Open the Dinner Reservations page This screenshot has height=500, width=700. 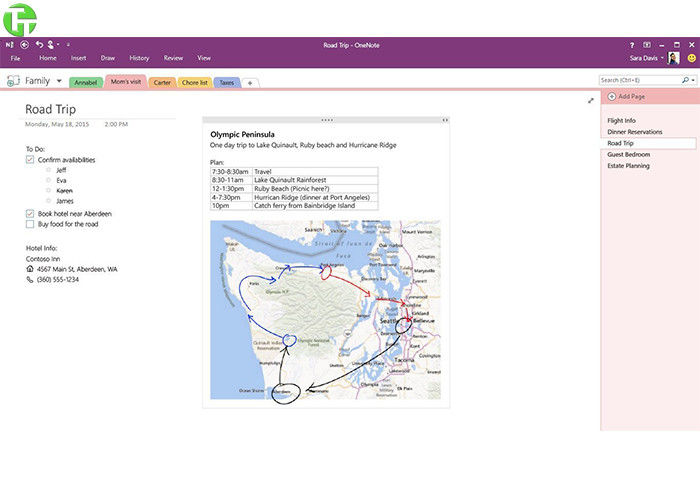(x=635, y=132)
